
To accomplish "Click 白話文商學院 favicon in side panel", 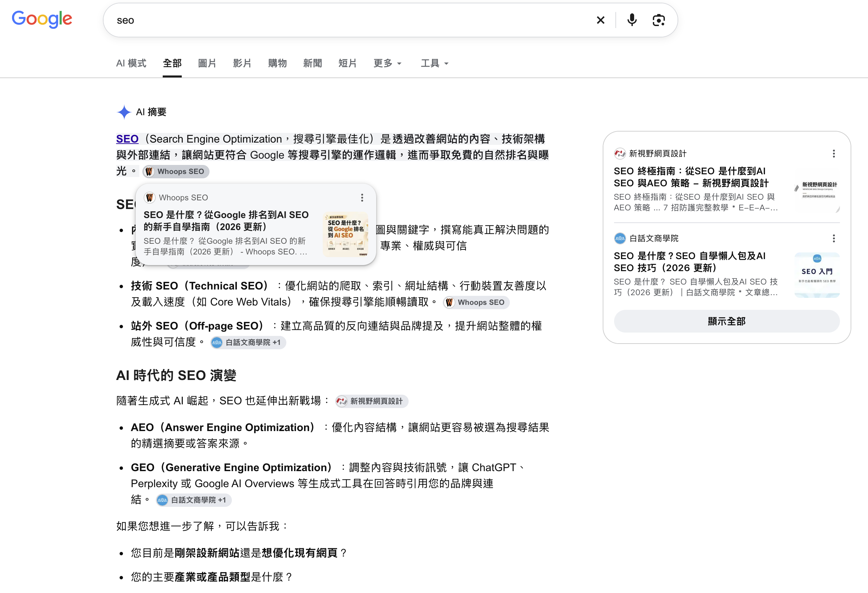I will tap(620, 238).
